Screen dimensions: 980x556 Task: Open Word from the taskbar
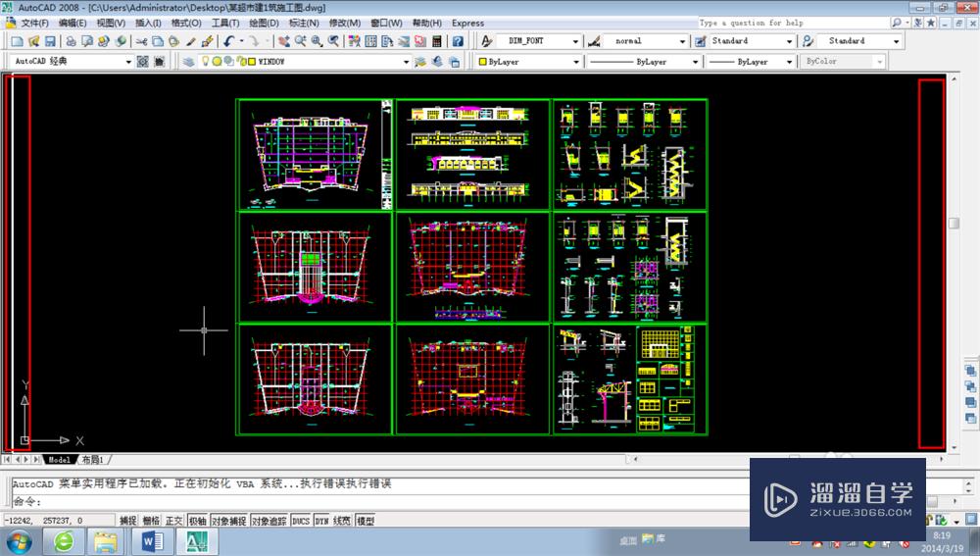[152, 541]
